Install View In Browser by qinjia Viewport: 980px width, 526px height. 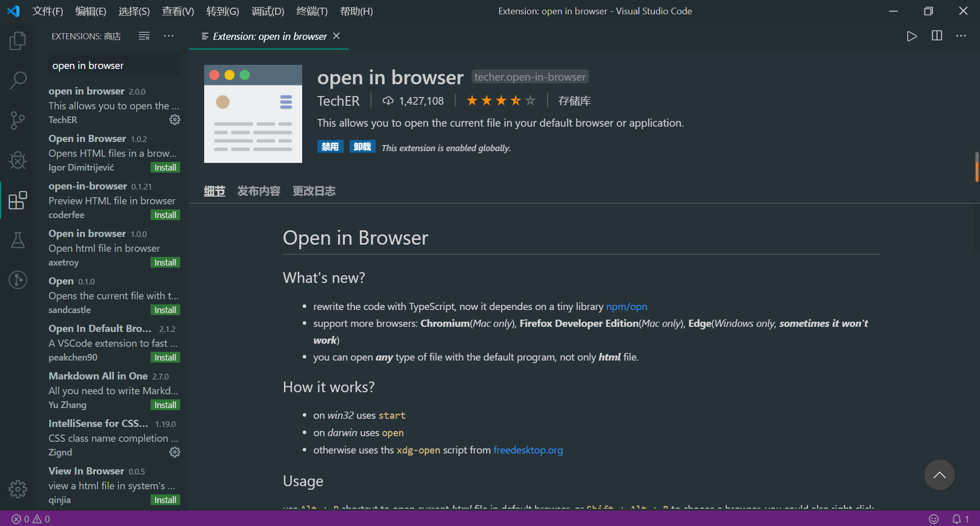[165, 500]
